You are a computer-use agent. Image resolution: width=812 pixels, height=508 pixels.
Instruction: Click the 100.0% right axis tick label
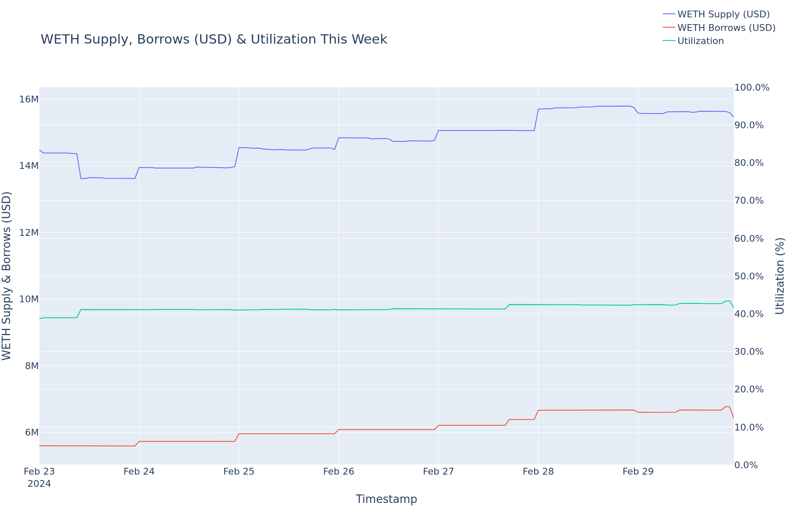pyautogui.click(x=752, y=88)
